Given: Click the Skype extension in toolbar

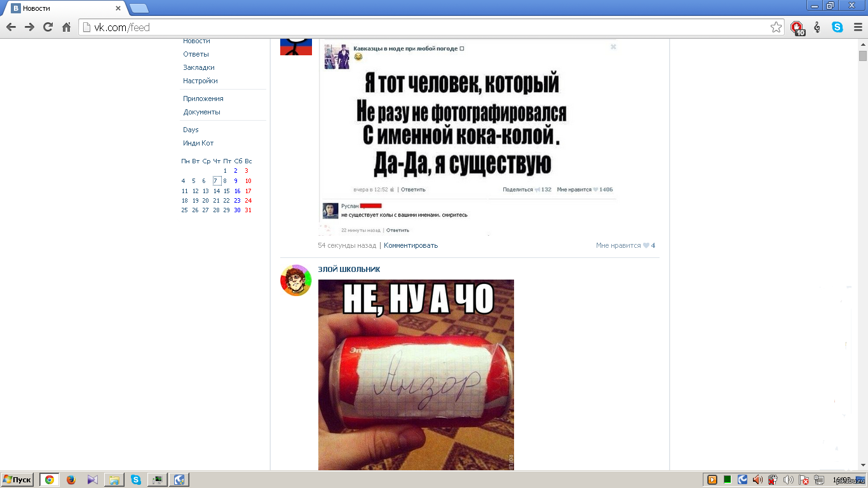Looking at the screenshot, I should click(x=837, y=27).
